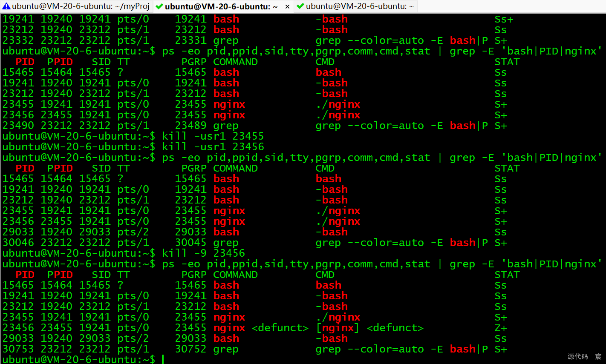The height and width of the screenshot is (364, 606).
Task: Close the active terminal tab with its x
Action: point(287,6)
